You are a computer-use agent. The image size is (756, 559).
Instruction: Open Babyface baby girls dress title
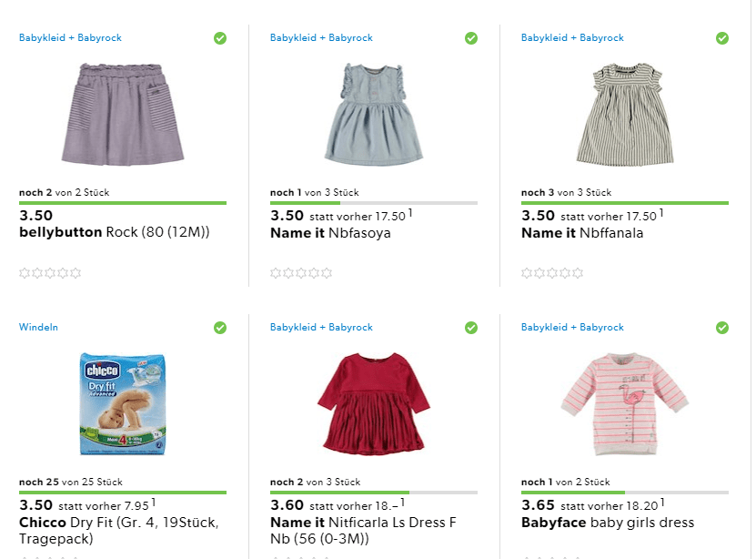[607, 523]
